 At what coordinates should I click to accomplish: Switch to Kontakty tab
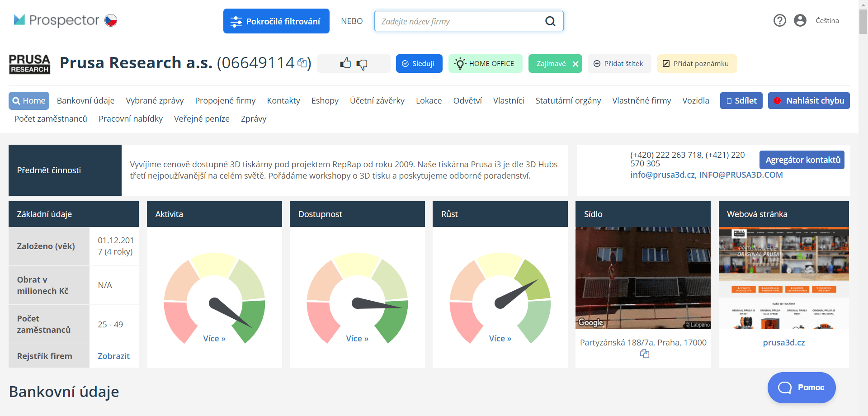point(283,101)
